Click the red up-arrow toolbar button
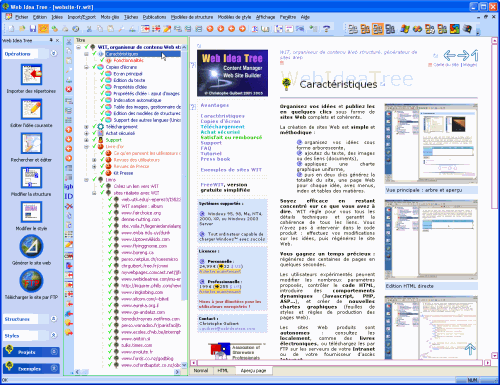 point(210,29)
